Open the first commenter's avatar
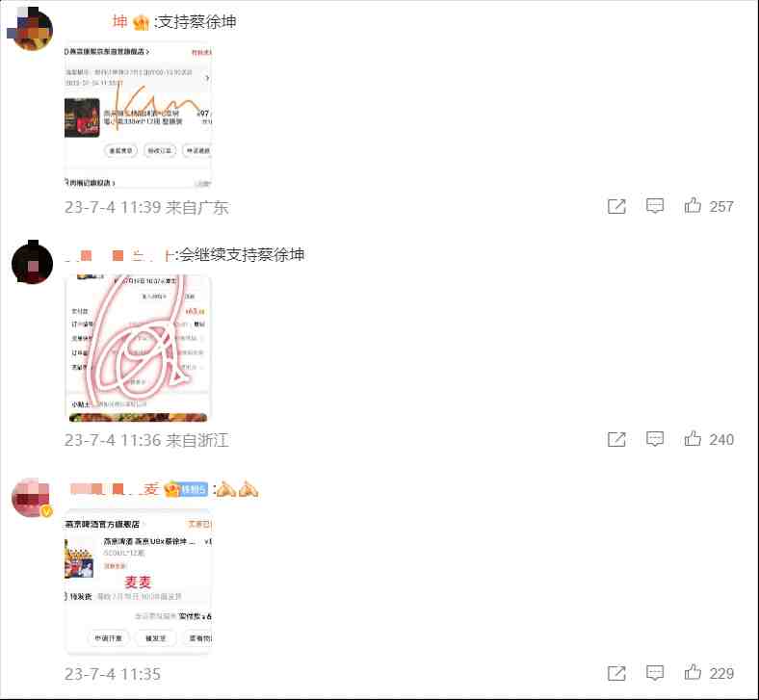The image size is (759, 700). tap(31, 29)
